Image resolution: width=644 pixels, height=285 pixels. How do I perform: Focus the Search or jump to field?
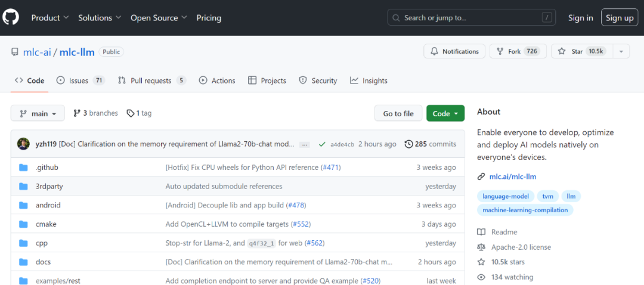(x=472, y=18)
